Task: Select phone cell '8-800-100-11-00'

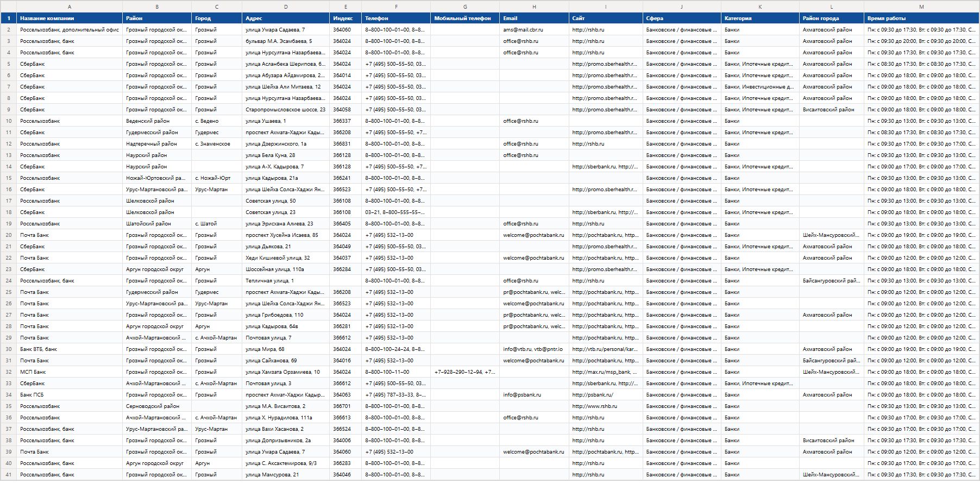Action: coord(396,372)
